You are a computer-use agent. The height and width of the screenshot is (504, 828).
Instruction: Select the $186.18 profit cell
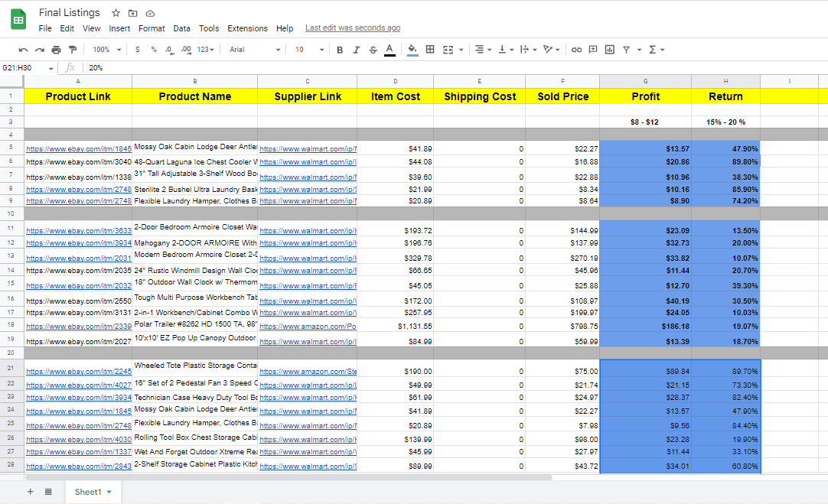pyautogui.click(x=645, y=326)
